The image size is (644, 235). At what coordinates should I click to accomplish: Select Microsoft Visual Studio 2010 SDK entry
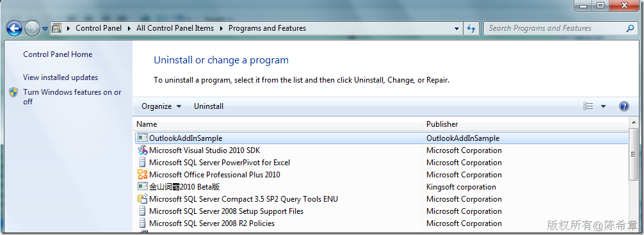(205, 150)
